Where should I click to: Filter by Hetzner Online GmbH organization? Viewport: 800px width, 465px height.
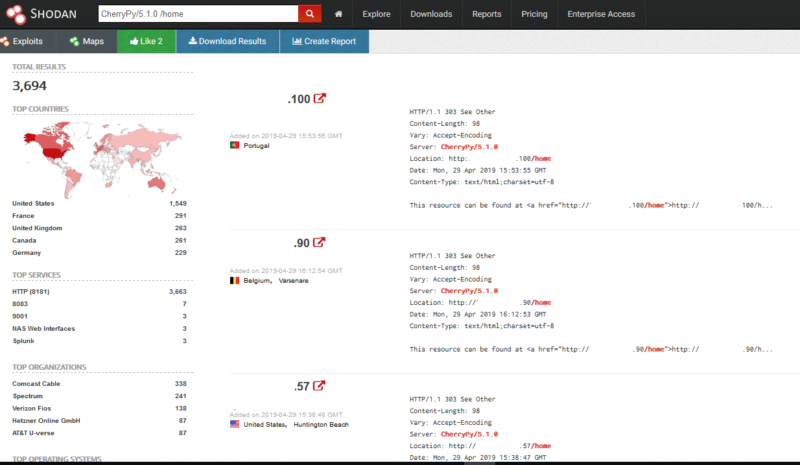[x=46, y=420]
